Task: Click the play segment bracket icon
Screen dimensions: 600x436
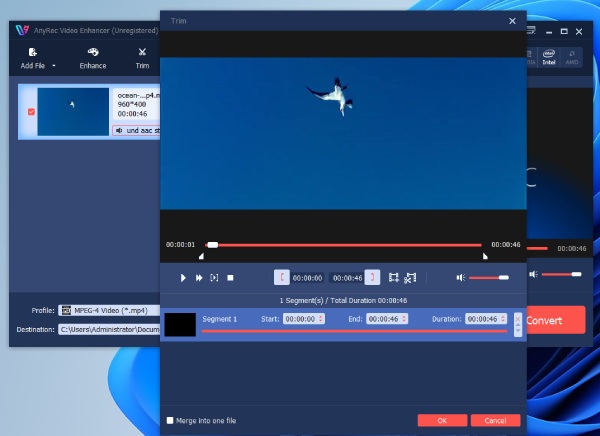Action: pyautogui.click(x=214, y=278)
